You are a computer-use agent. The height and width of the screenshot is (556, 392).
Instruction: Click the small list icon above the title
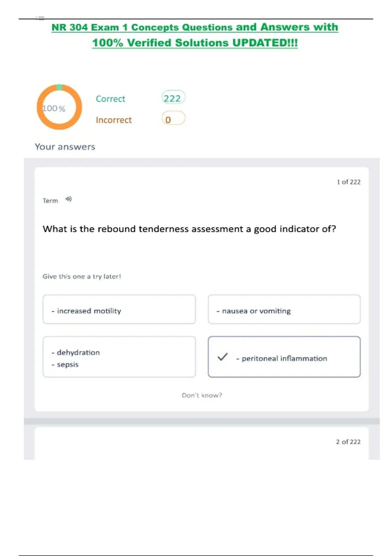coord(40,18)
